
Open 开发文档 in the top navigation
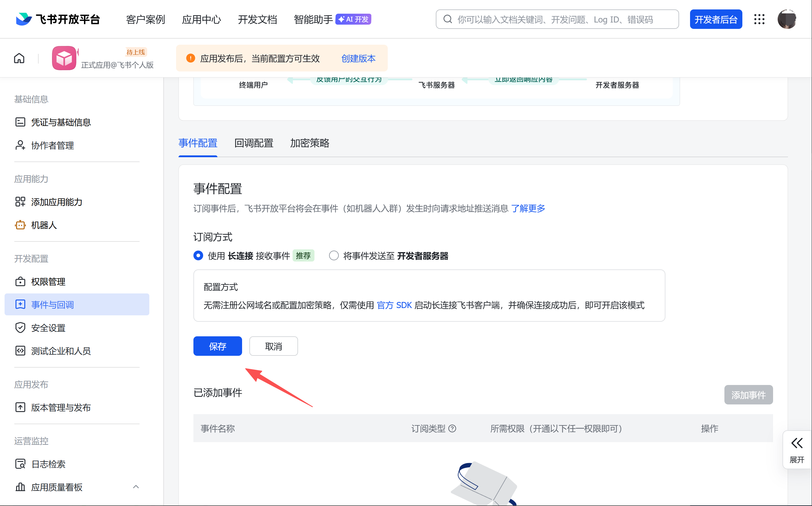(257, 19)
